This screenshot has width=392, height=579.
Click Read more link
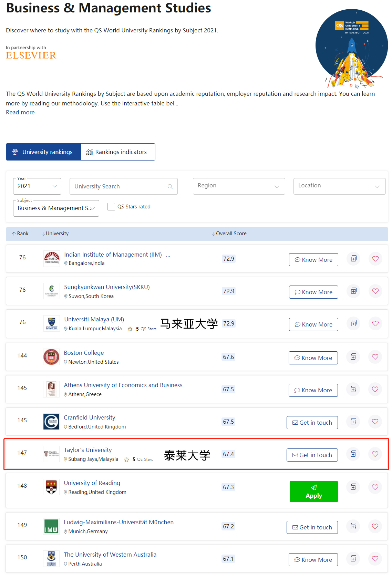(20, 112)
